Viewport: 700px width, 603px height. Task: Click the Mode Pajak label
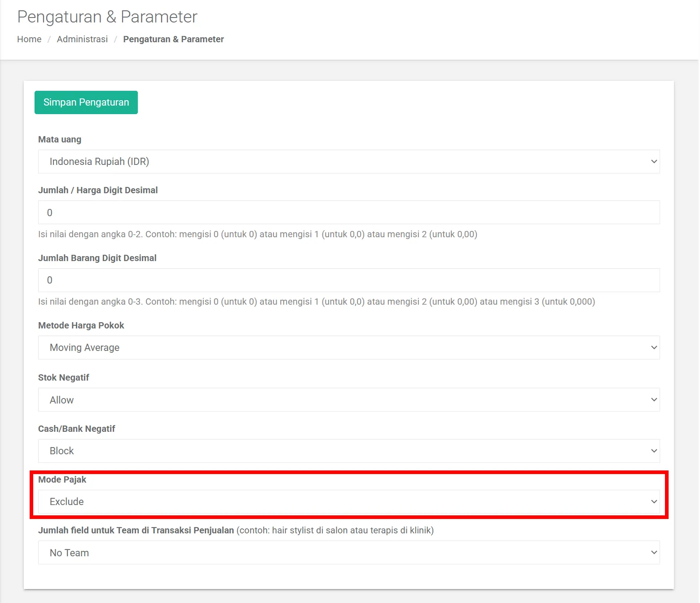62,479
